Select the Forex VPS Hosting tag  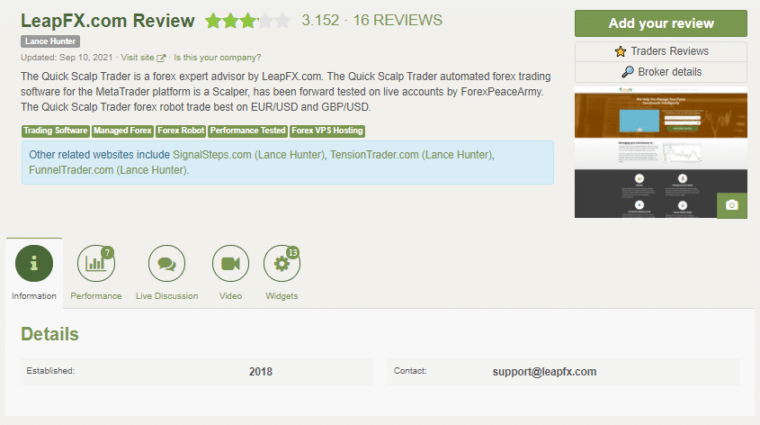(x=327, y=131)
